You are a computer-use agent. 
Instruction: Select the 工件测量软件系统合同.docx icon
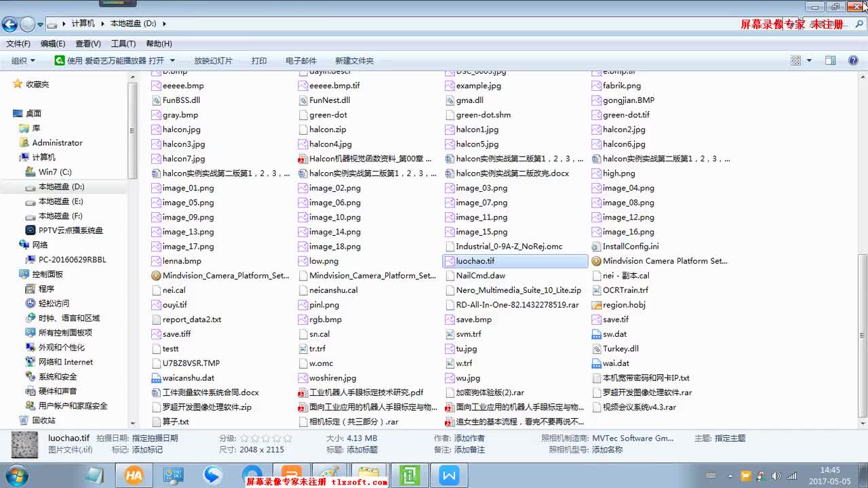(157, 392)
